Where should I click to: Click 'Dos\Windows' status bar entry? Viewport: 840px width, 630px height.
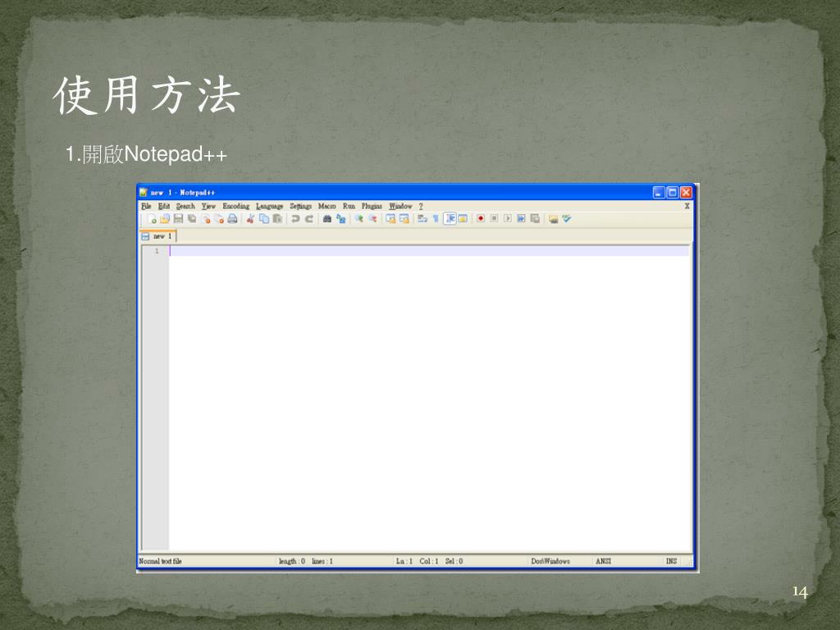tap(550, 561)
